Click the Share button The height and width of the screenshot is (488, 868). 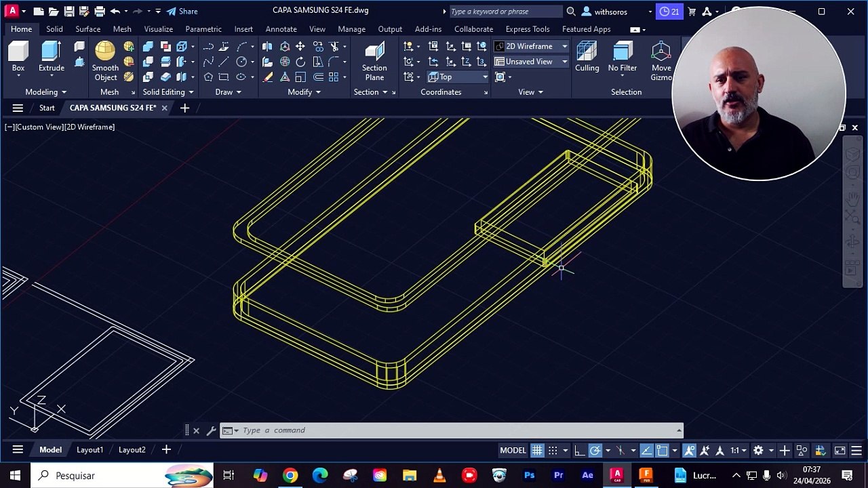tap(182, 12)
